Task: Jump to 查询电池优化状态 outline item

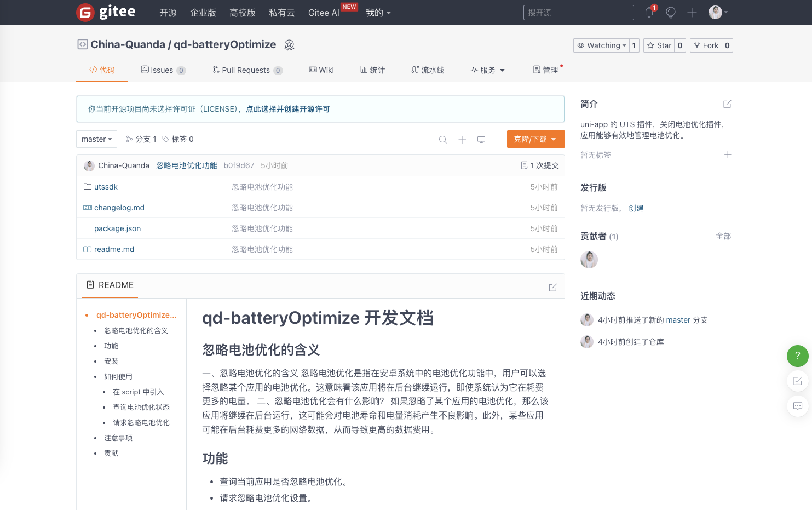Action: click(x=141, y=407)
